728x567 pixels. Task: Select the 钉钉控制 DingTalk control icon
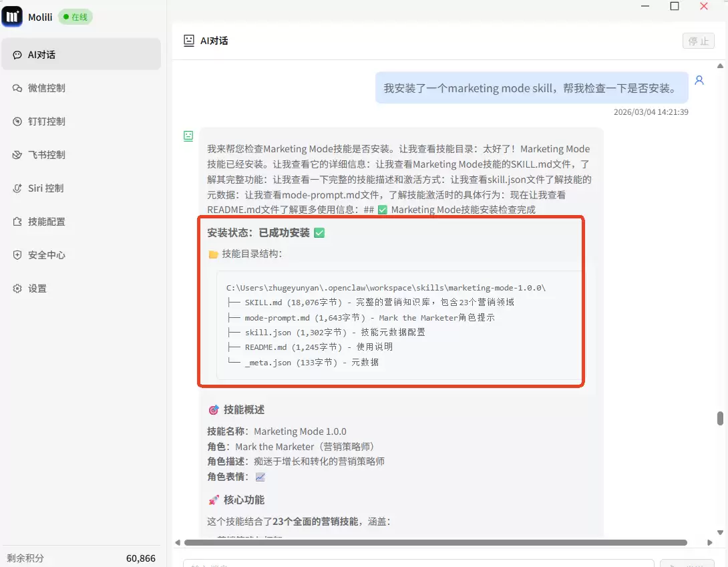click(x=22, y=121)
